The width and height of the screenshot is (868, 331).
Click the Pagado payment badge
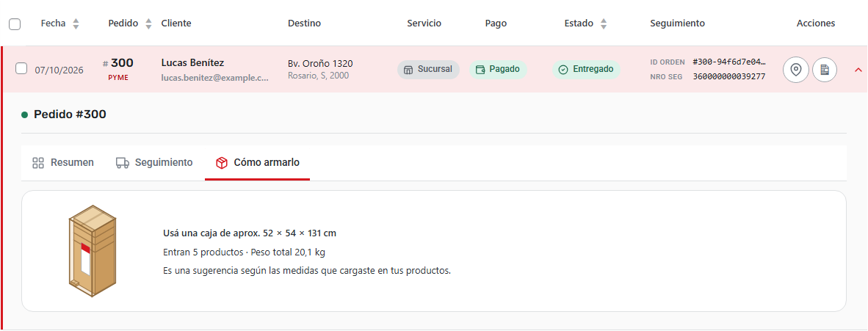pos(498,70)
